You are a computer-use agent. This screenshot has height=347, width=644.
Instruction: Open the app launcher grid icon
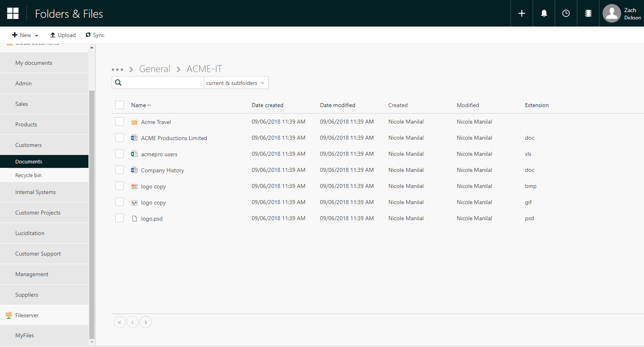tap(13, 13)
